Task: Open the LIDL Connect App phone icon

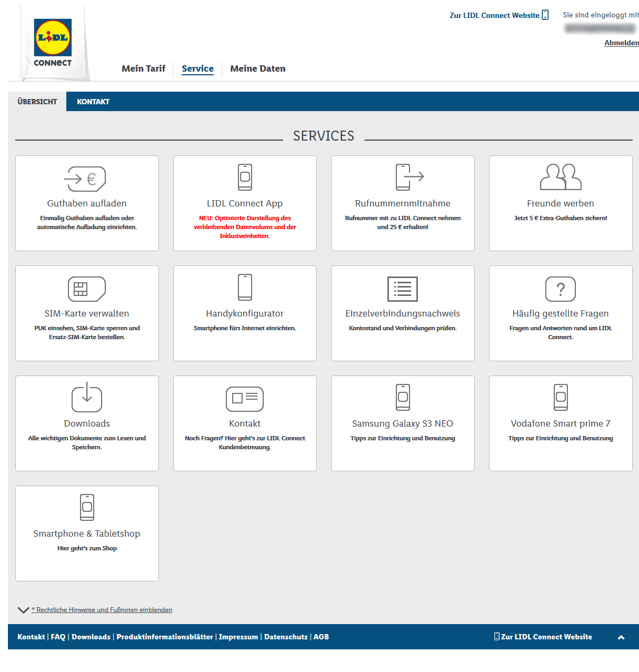Action: point(245,177)
